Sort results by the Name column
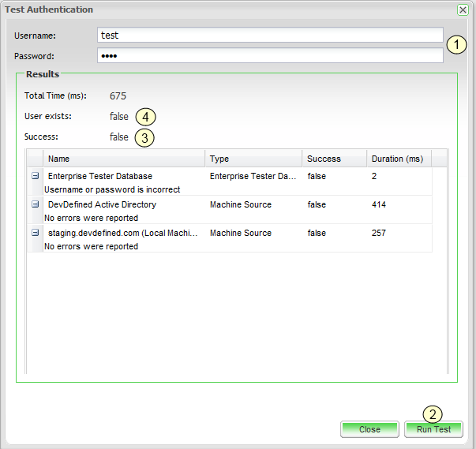The width and height of the screenshot is (476, 449). (x=123, y=159)
